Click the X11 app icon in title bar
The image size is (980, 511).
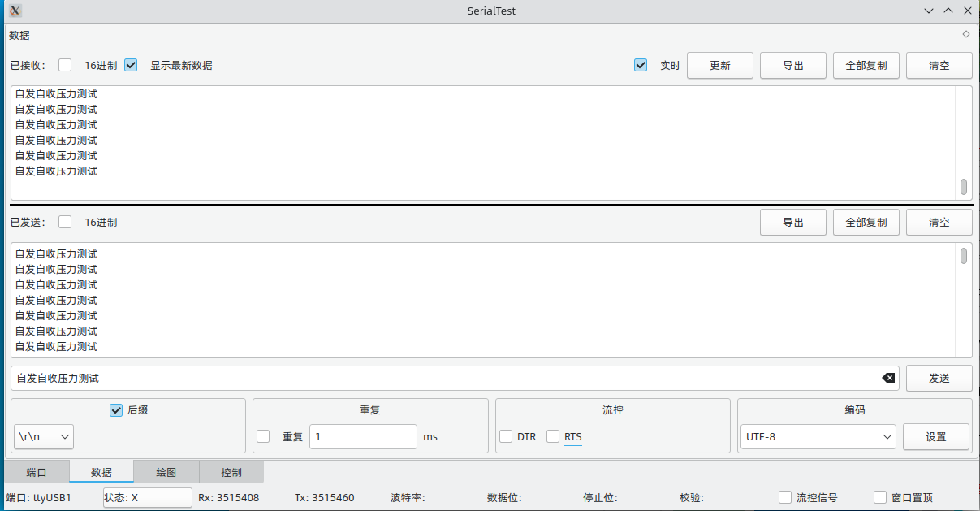[15, 11]
